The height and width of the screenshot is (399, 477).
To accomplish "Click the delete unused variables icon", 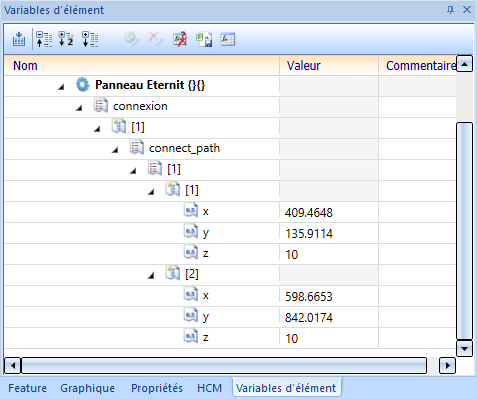I will (180, 39).
